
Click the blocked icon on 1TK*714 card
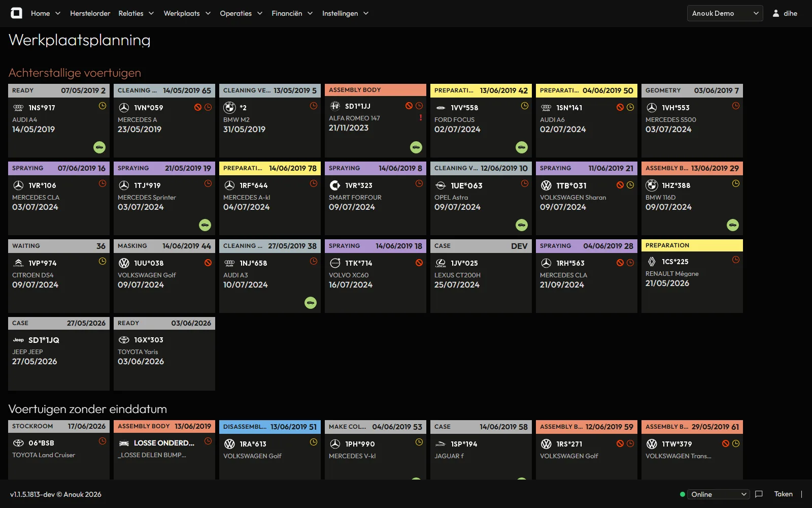(419, 263)
